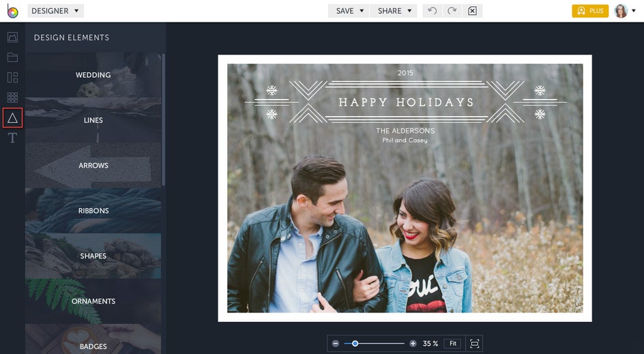The height and width of the screenshot is (354, 644).
Task: Open the LINES elements category
Action: (93, 120)
